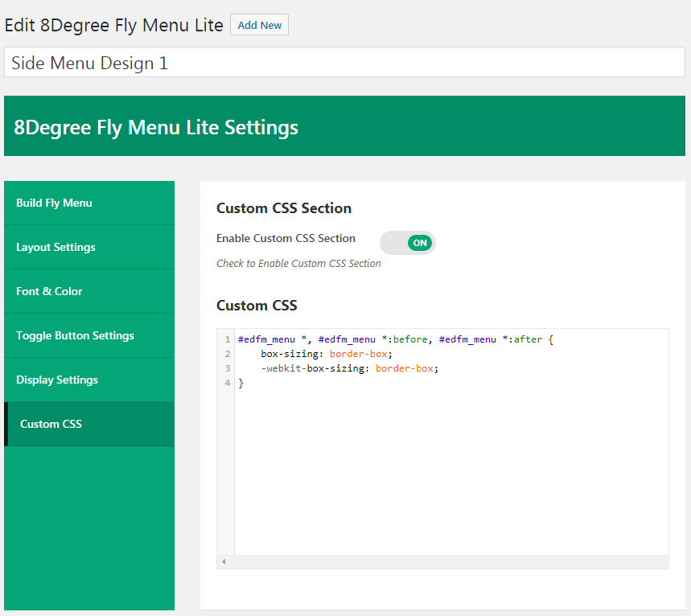
Task: Click the Add New button
Action: click(259, 25)
